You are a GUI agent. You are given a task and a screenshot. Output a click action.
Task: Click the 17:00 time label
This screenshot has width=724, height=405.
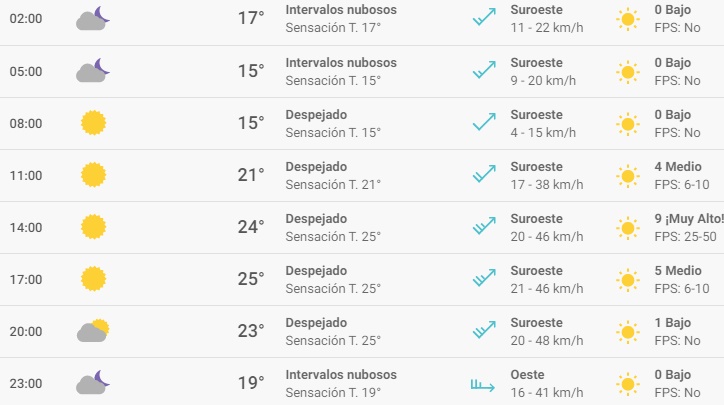26,279
